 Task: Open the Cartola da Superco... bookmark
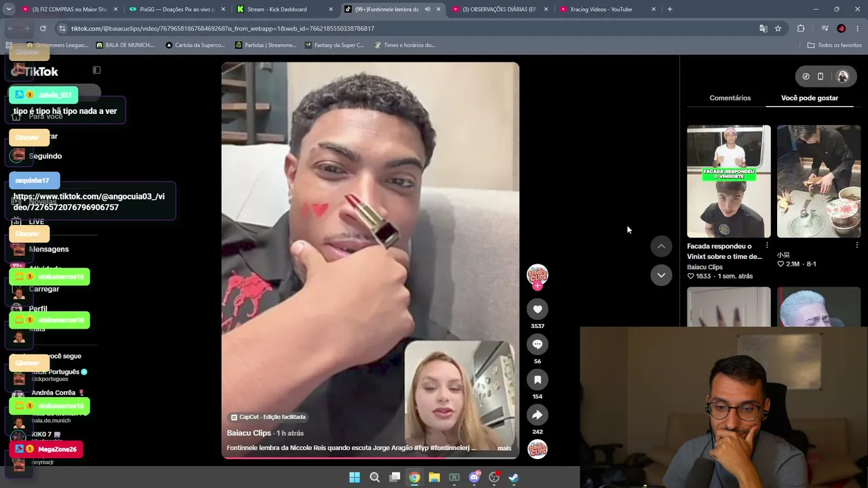tap(195, 45)
